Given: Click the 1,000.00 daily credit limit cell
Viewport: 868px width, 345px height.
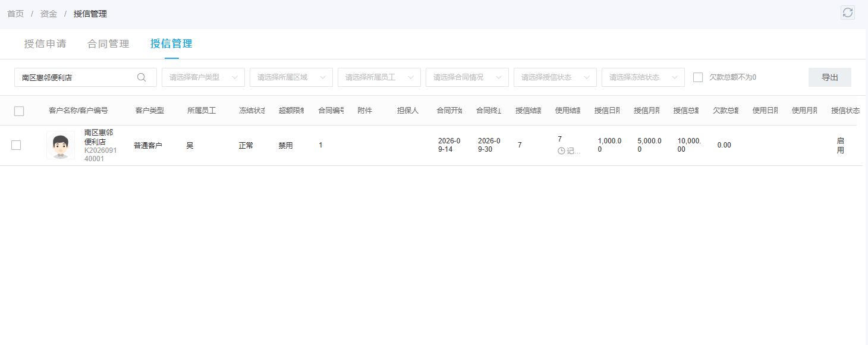Looking at the screenshot, I should pos(609,145).
